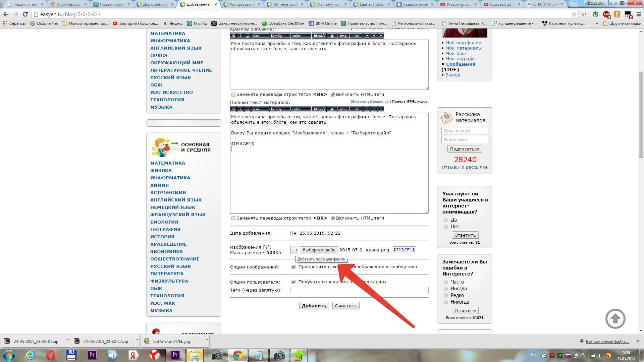Image resolution: width=644 pixels, height=362 pixels.
Task: Open 'Мой блог' link
Action: tap(456, 54)
